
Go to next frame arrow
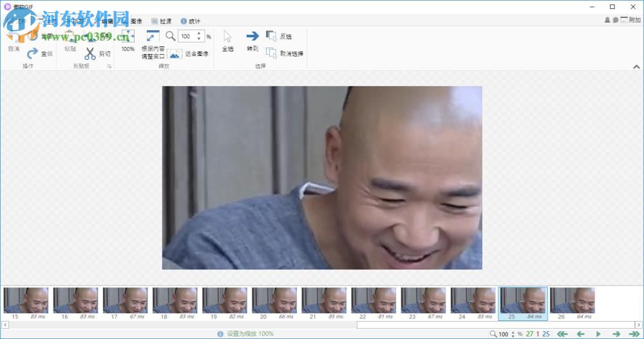tap(616, 334)
